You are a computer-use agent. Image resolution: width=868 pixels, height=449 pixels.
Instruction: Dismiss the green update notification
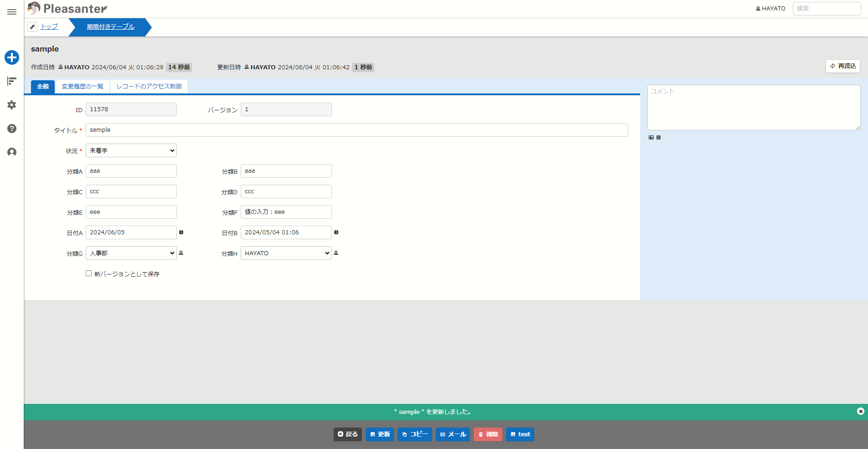click(x=861, y=411)
